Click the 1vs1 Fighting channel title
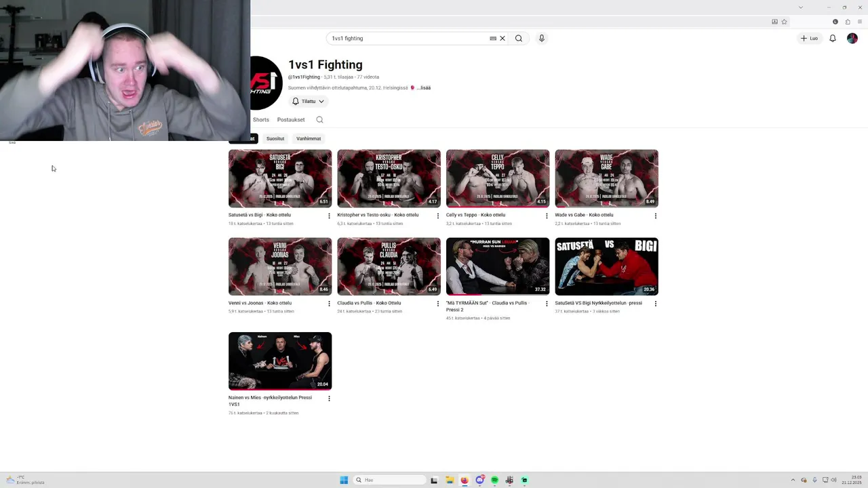This screenshot has height=488, width=868. [325, 64]
